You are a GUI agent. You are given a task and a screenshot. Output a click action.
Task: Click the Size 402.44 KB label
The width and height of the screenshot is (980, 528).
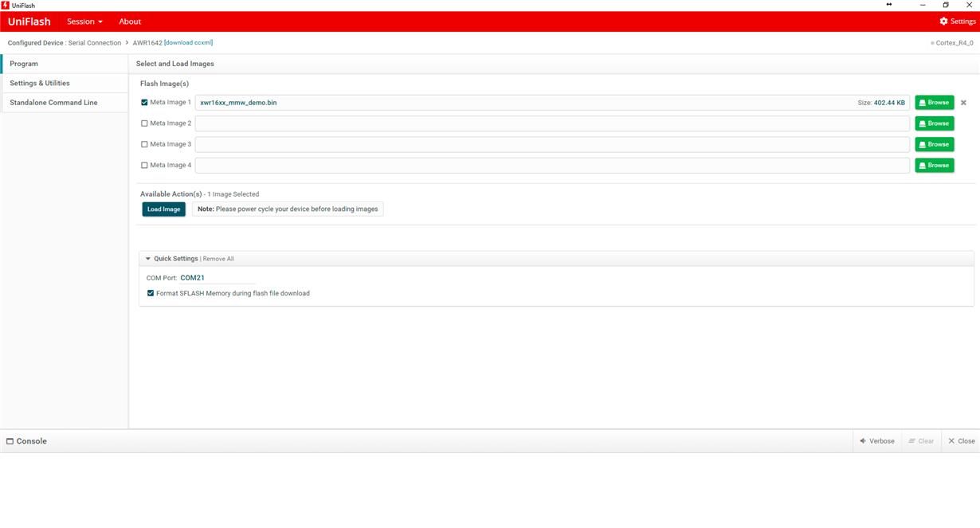coord(881,103)
